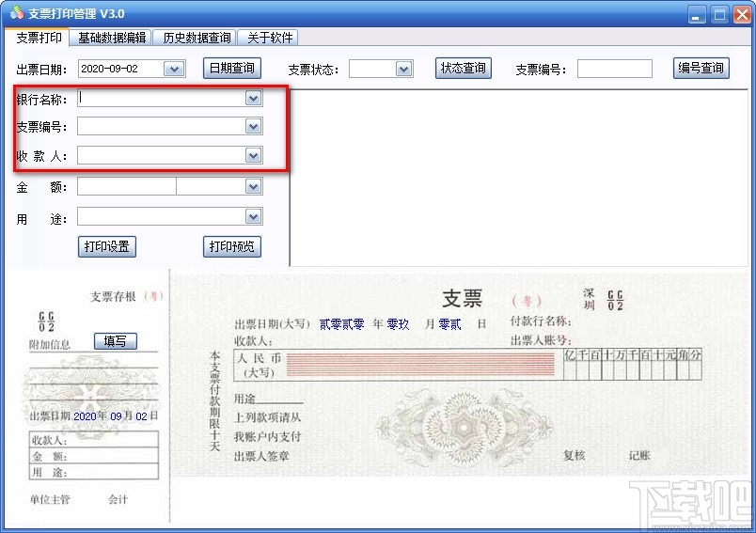
Task: Click the application icon in title bar
Action: (16, 13)
